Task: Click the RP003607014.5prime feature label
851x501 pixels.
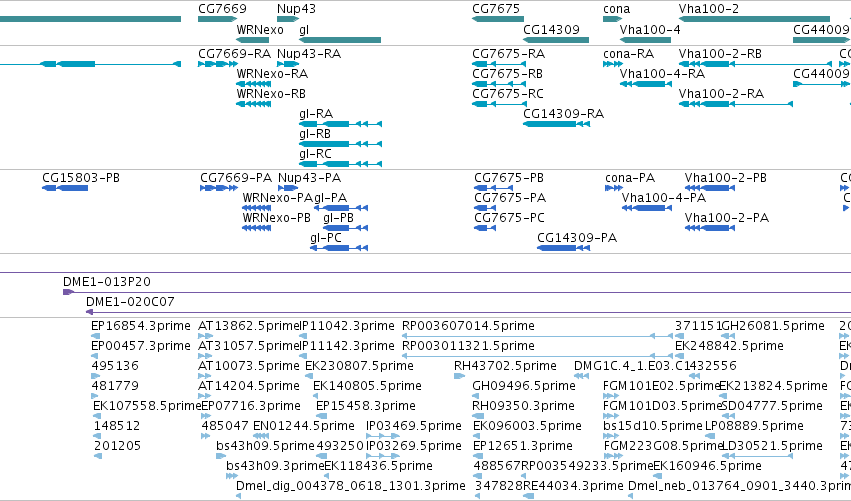Action: pyautogui.click(x=468, y=326)
